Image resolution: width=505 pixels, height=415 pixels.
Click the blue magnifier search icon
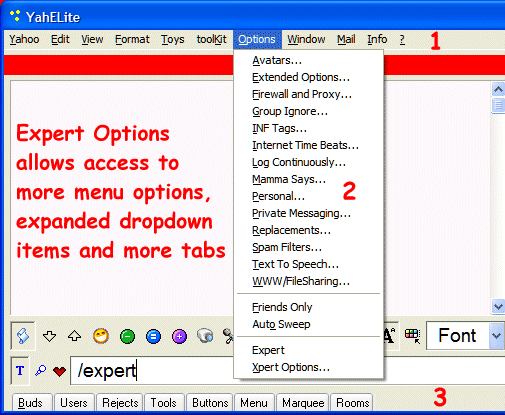tap(40, 370)
